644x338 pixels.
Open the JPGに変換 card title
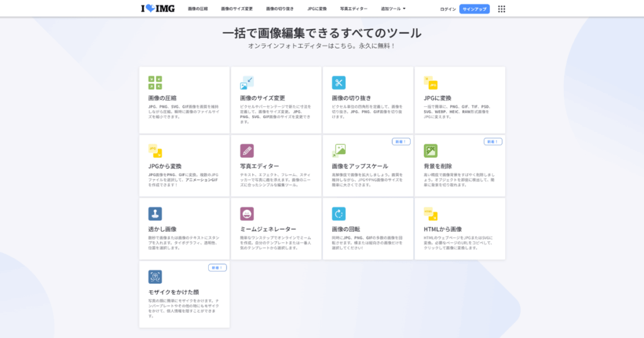(438, 98)
